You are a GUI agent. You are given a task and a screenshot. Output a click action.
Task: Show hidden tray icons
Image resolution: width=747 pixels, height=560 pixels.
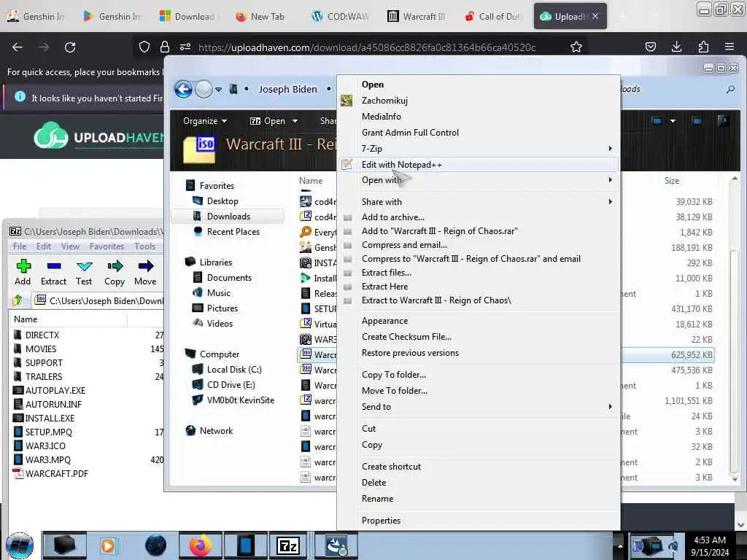tap(620, 546)
